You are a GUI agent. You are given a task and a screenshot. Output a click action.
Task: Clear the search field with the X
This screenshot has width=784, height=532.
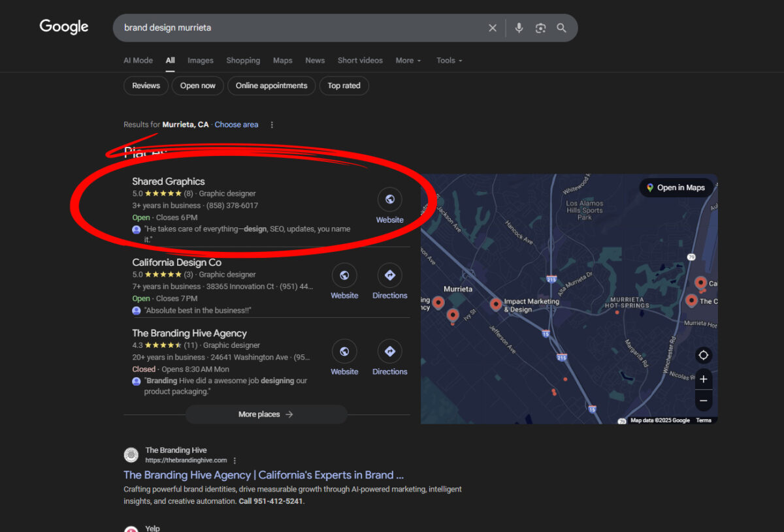pos(493,27)
